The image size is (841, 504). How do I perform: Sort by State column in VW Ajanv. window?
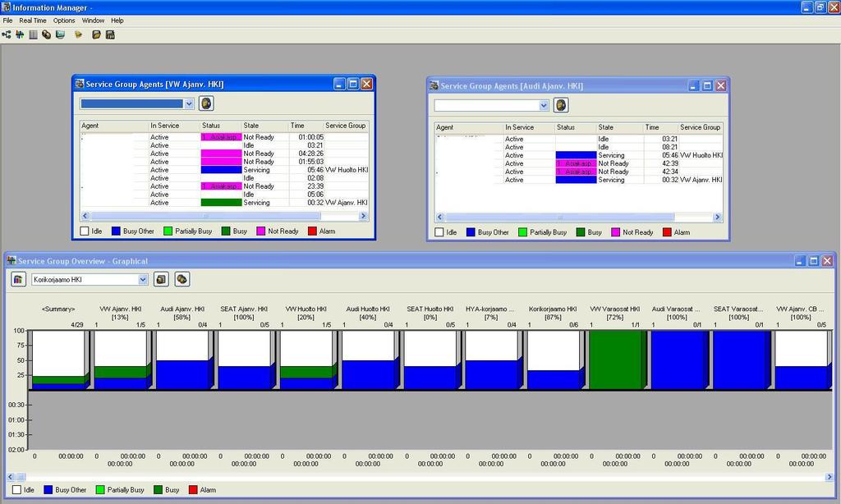click(265, 126)
